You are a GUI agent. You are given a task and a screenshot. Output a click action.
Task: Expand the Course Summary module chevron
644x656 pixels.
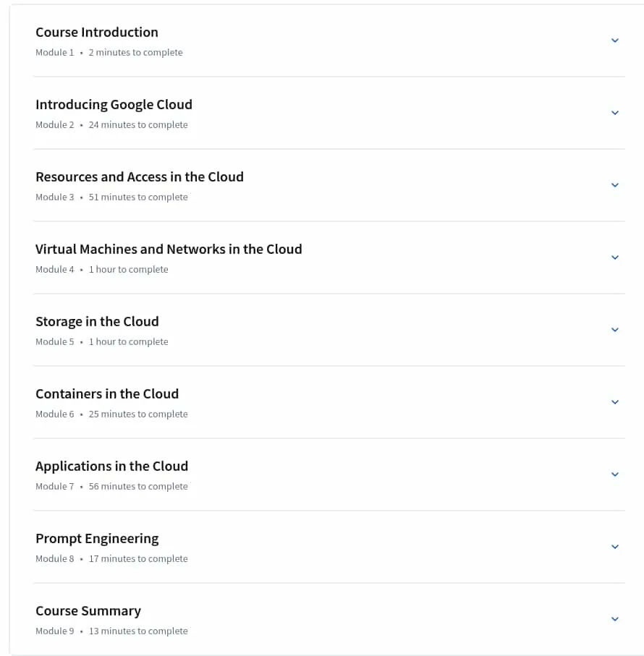[615, 620]
